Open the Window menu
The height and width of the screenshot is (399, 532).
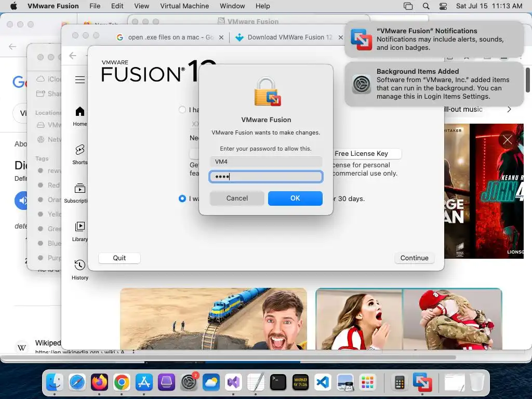click(x=232, y=6)
